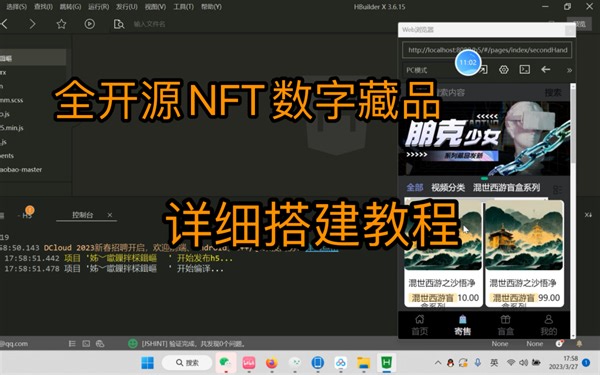The height and width of the screenshot is (375, 600).
Task: Click the @qq.com account in status bar
Action: [14, 344]
